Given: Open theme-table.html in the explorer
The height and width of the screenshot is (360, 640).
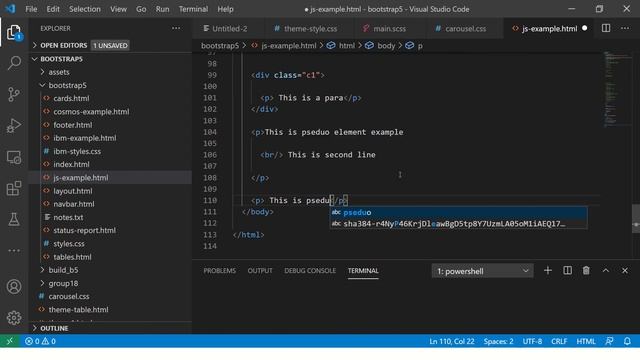Looking at the screenshot, I should click(78, 309).
